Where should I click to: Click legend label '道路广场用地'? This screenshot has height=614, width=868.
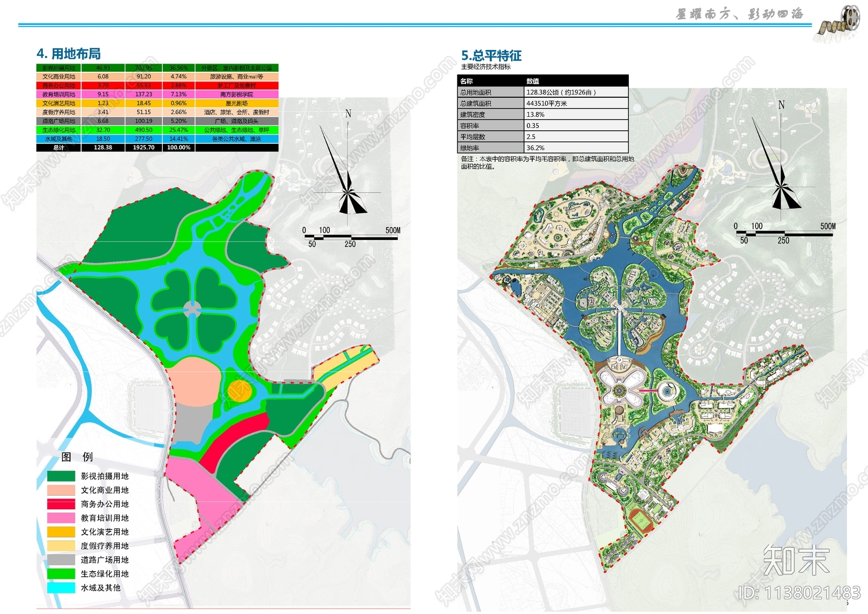105,560
